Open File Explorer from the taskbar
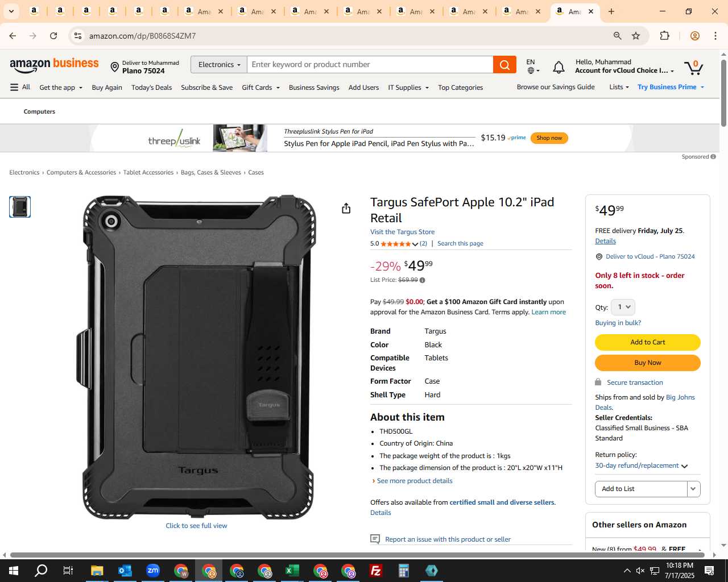This screenshot has width=728, height=582. tap(97, 571)
